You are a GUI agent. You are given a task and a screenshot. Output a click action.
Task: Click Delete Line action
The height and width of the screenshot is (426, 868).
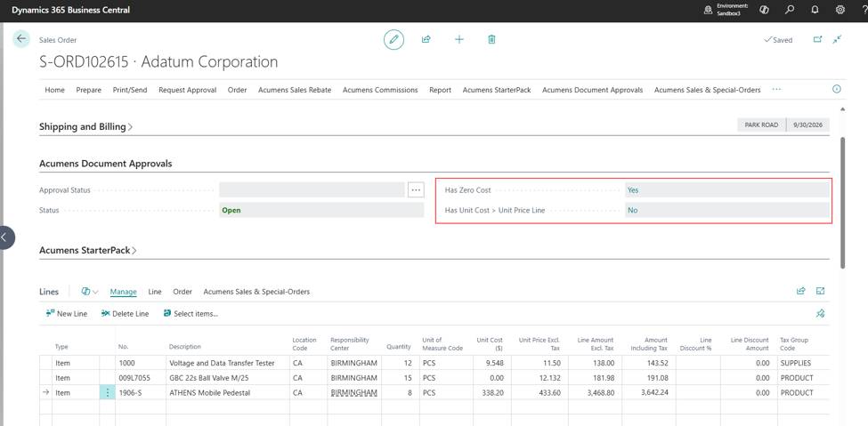[x=126, y=314]
